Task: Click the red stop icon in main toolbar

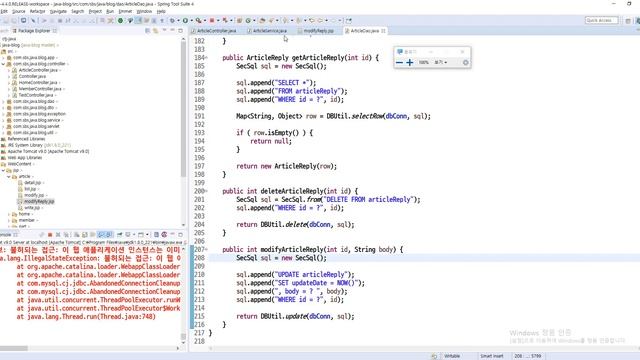Action: pos(212,20)
